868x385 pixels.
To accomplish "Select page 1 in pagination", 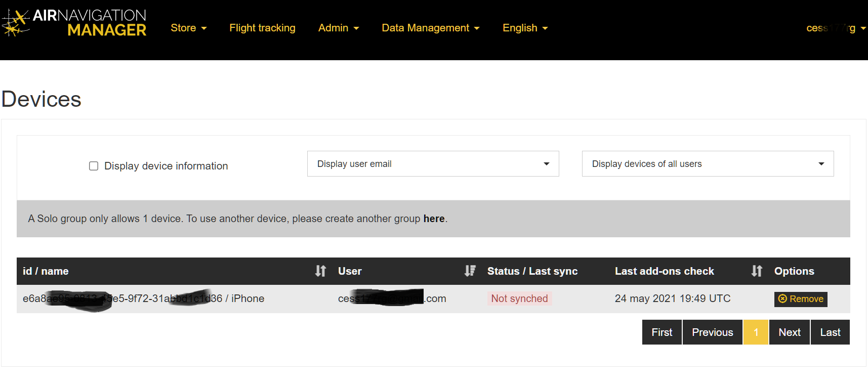I will point(756,332).
